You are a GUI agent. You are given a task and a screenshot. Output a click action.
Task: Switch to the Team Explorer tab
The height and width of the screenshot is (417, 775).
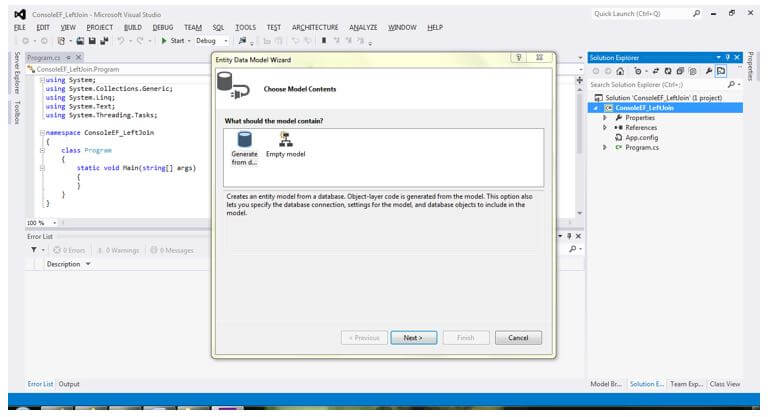[x=686, y=384]
